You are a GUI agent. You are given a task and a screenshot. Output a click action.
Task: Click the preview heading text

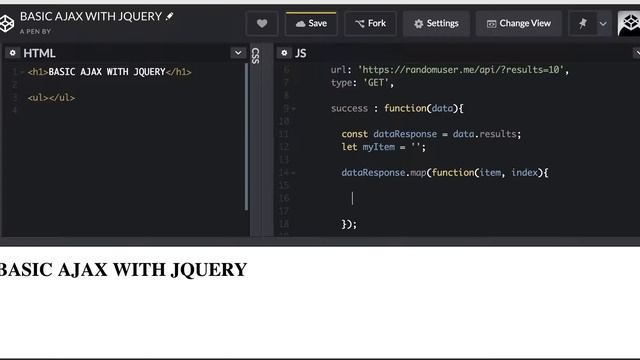[123, 270]
